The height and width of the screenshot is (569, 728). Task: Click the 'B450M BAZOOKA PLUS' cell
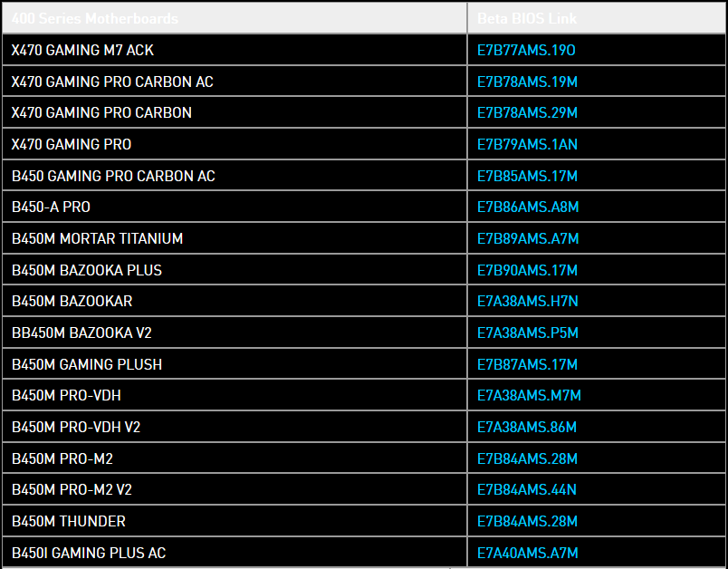[235, 270]
